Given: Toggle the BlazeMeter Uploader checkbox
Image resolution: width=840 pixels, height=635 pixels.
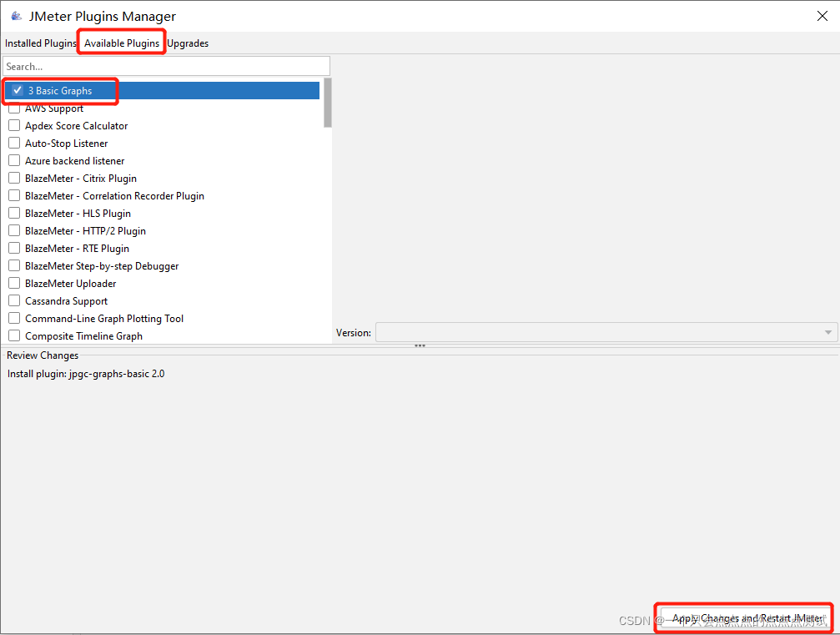Looking at the screenshot, I should coord(14,283).
